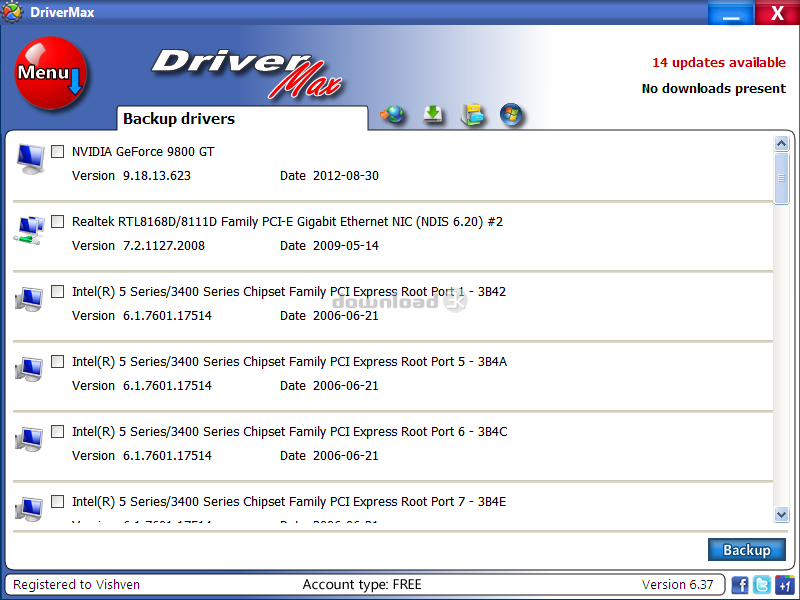Screen dimensions: 800x600
Task: Open the Twitter icon in status bar
Action: [x=762, y=584]
